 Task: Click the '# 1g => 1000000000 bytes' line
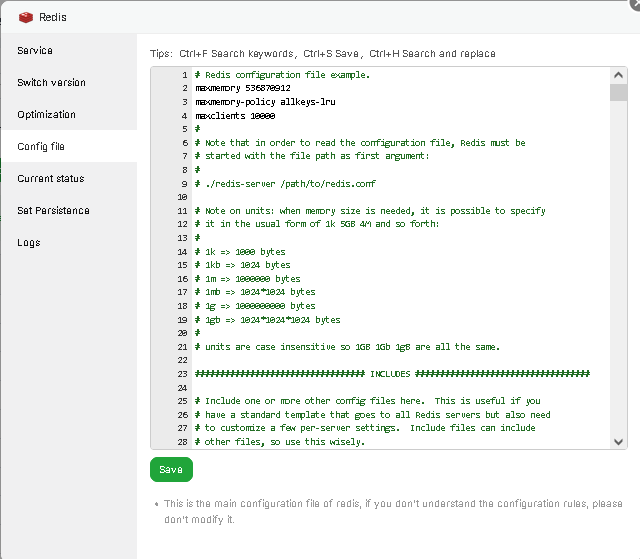click(255, 306)
